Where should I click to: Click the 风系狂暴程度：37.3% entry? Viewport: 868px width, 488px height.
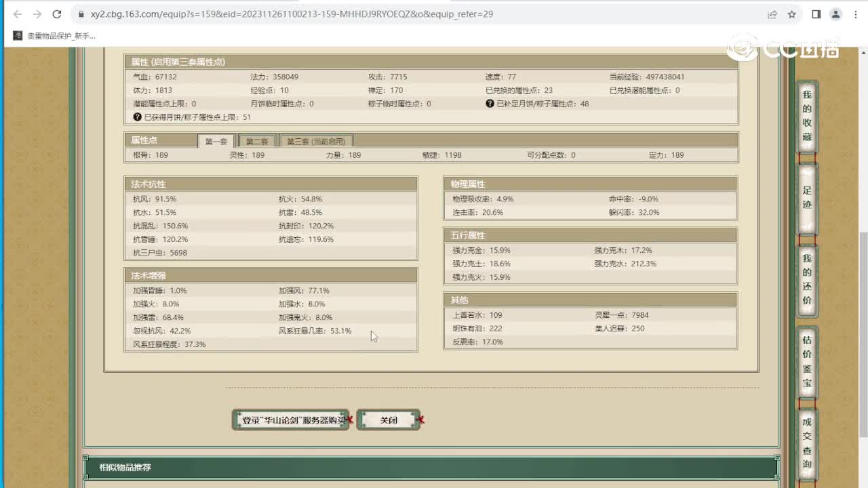click(170, 344)
